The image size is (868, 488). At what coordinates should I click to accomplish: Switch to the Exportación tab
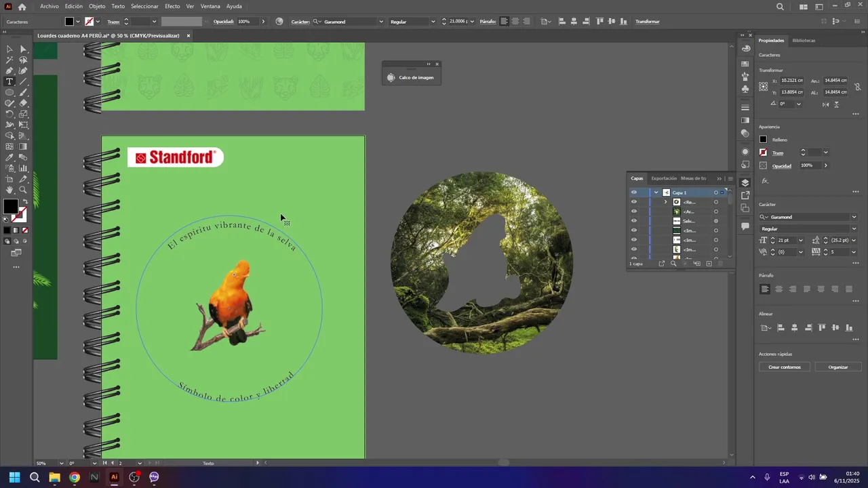click(x=664, y=178)
